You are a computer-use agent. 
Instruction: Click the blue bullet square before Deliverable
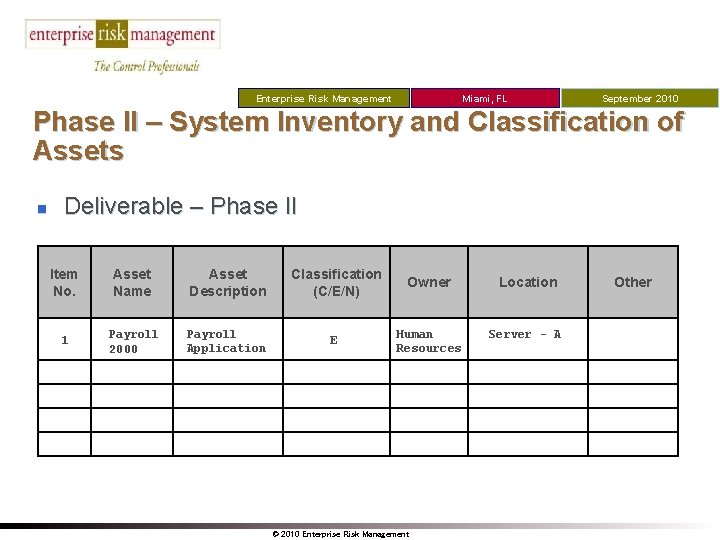click(x=42, y=209)
